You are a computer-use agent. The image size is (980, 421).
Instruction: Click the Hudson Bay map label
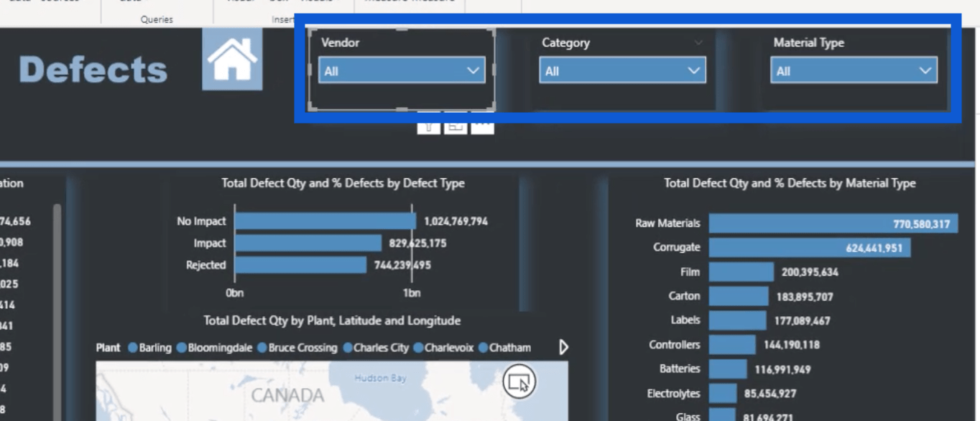pos(380,378)
